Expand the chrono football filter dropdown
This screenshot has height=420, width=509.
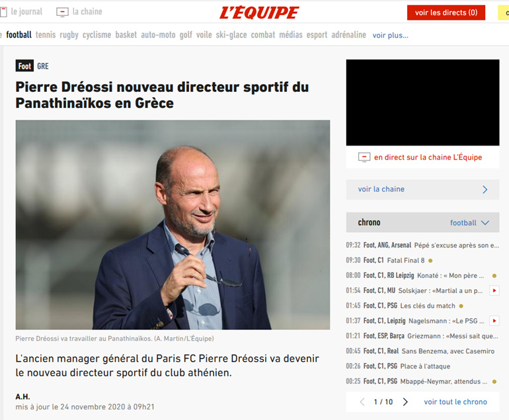coord(469,223)
